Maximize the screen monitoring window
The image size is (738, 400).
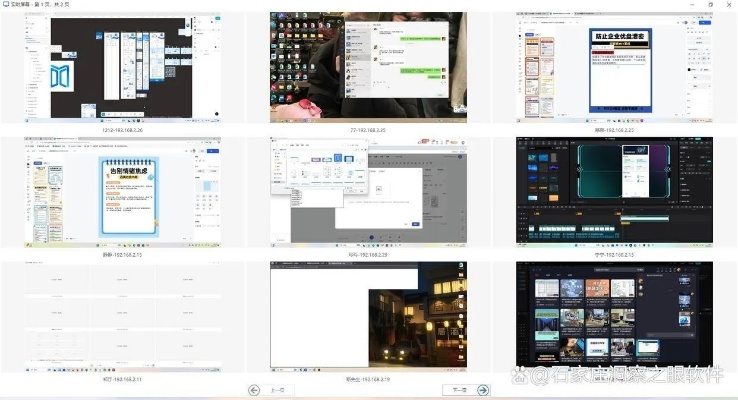710,5
